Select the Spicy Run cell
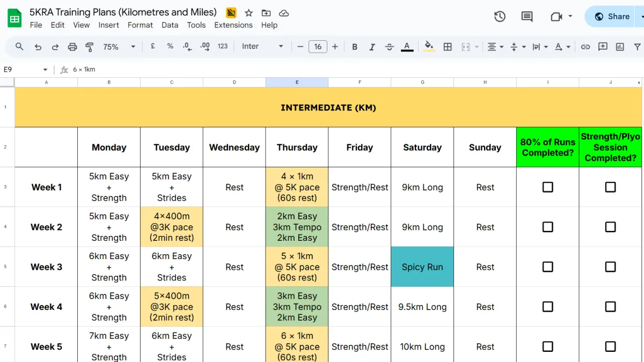 pyautogui.click(x=422, y=267)
